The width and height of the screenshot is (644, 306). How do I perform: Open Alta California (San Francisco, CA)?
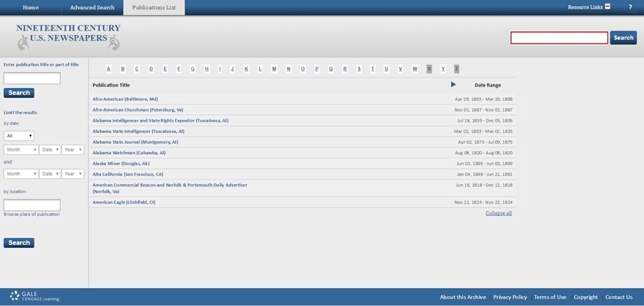(128, 174)
